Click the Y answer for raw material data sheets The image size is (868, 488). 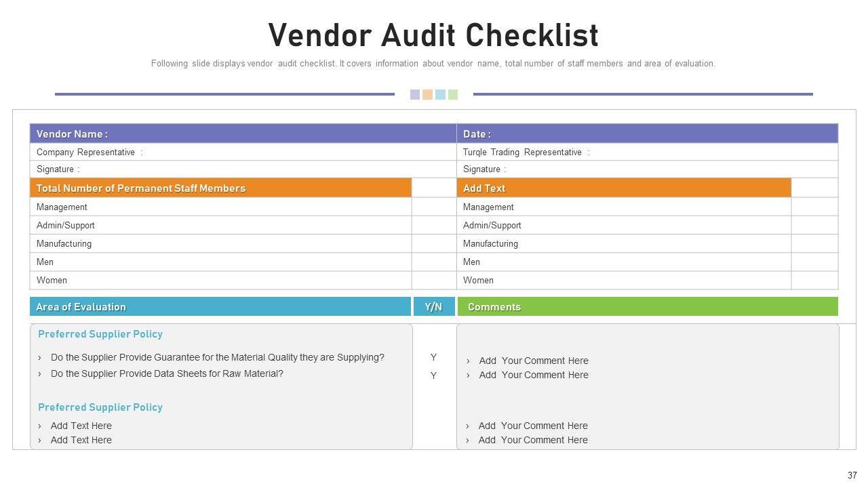(433, 375)
